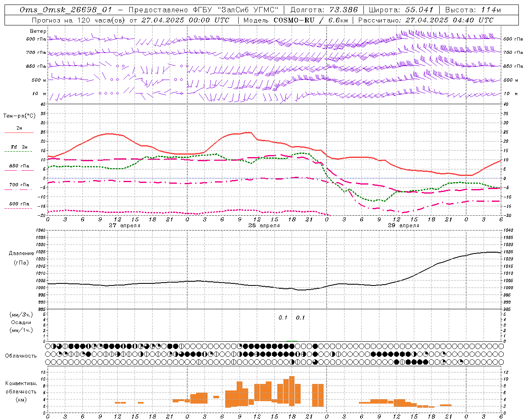Click the 28 апреля date label
This screenshot has width=525, height=420.
(264, 226)
